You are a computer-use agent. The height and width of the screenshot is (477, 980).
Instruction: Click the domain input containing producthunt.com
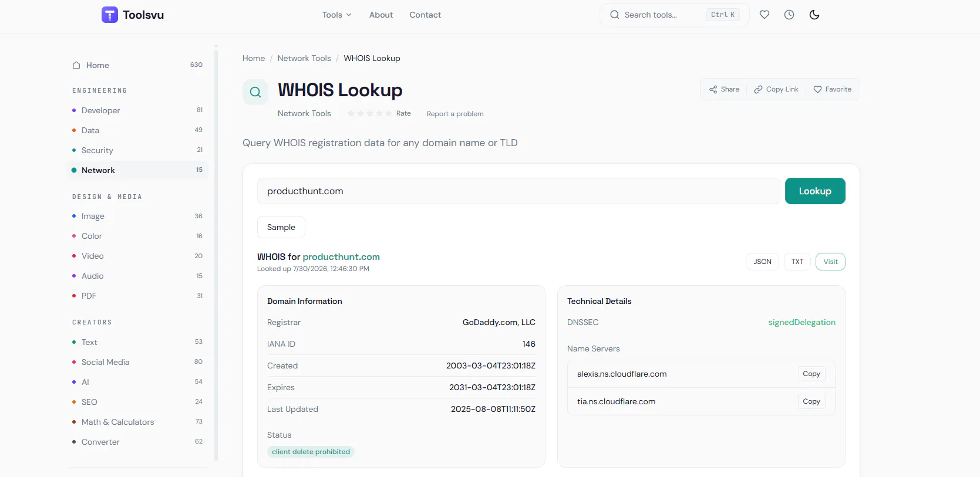click(x=518, y=191)
